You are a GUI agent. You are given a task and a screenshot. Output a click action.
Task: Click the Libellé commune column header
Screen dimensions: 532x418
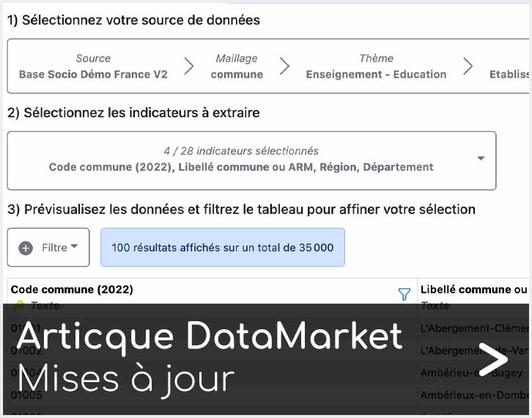pyautogui.click(x=473, y=290)
